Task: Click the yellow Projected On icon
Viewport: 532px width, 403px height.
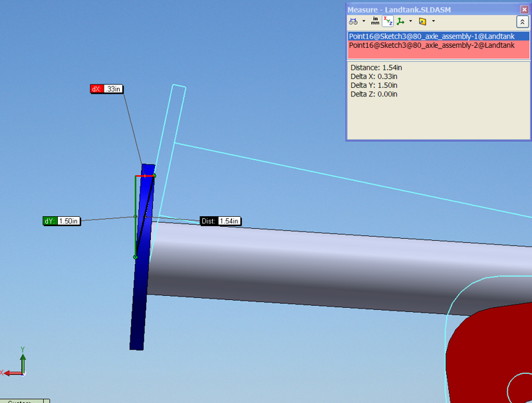Action: pos(422,21)
